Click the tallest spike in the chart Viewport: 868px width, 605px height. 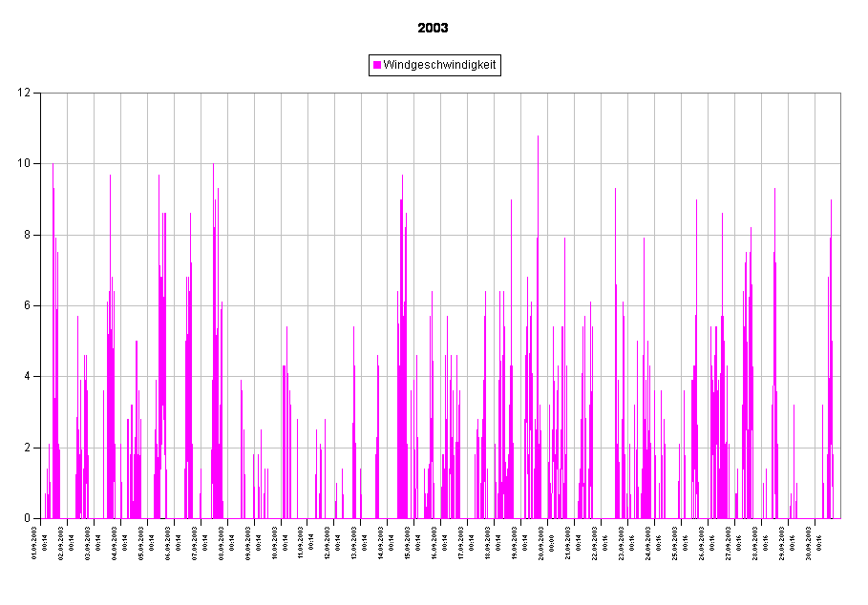coord(538,138)
